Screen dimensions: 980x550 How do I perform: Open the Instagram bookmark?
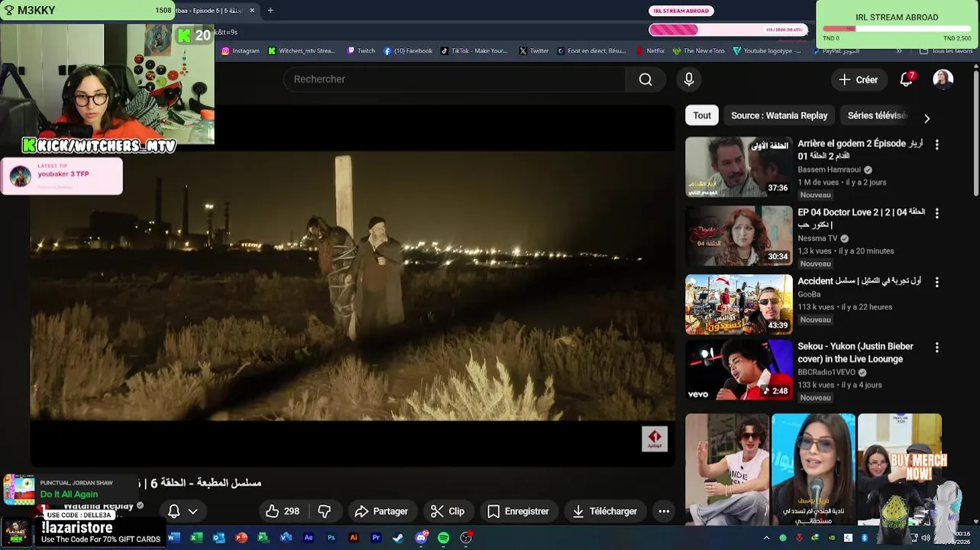pyautogui.click(x=241, y=51)
